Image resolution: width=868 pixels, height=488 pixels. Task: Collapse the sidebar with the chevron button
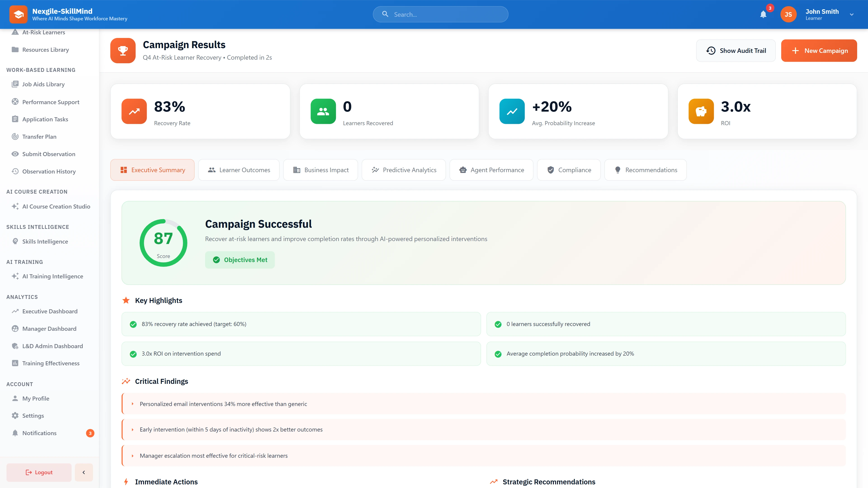84,472
